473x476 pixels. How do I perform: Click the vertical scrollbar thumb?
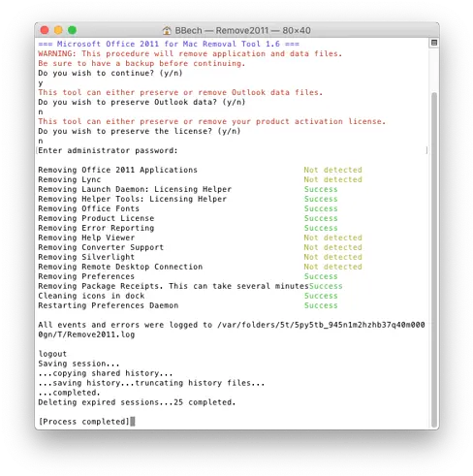[434, 260]
